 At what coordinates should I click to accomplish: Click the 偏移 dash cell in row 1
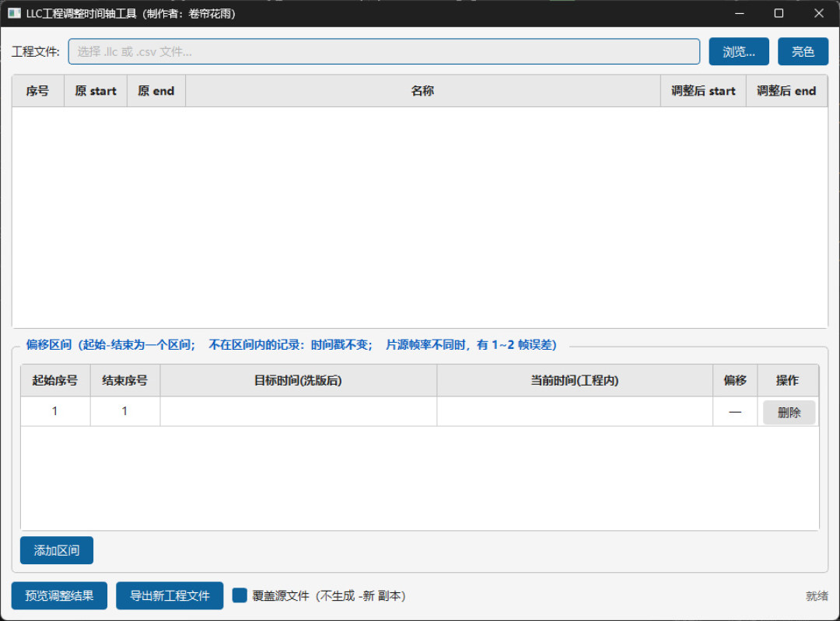tap(735, 411)
